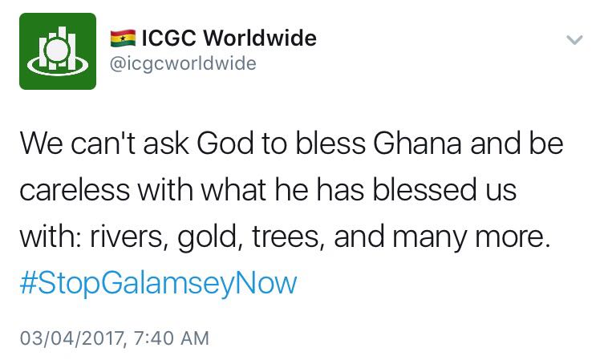Open the ICGC Worldwide green profile avatar
Image resolution: width=600 pixels, height=364 pixels.
click(58, 51)
